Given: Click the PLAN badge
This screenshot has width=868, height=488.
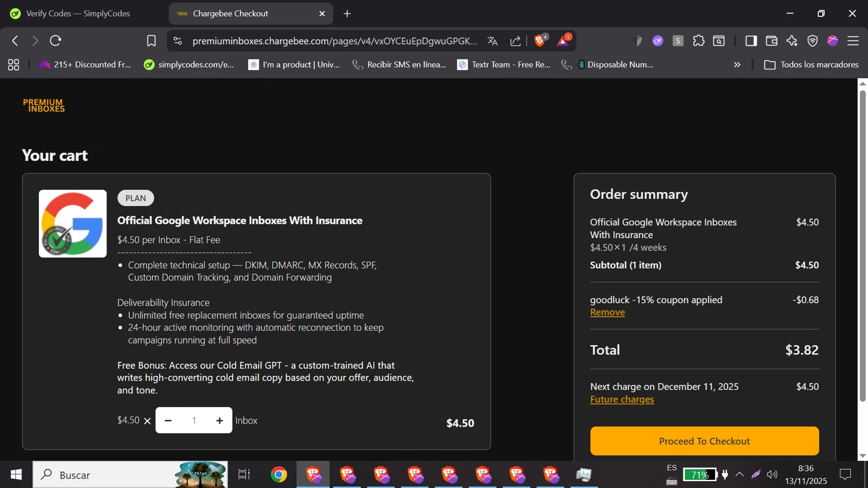Looking at the screenshot, I should tap(136, 198).
